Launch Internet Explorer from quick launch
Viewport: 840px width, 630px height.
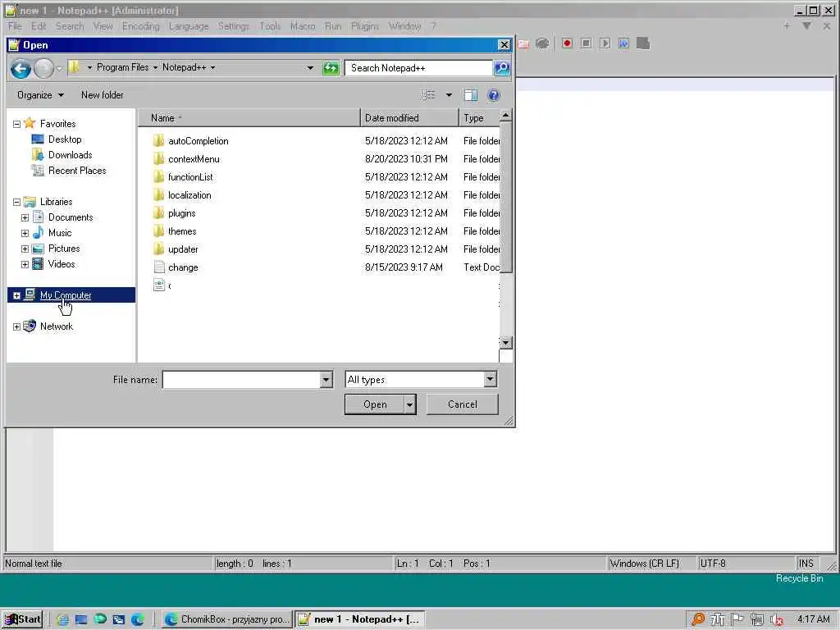62,620
